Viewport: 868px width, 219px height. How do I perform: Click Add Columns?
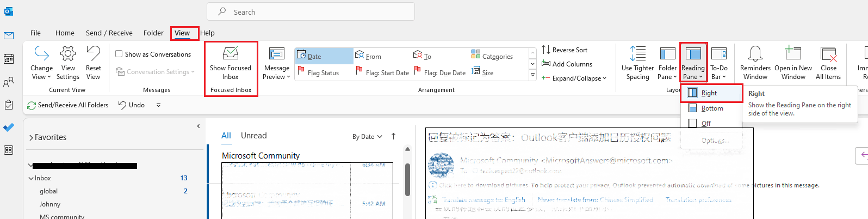[x=567, y=64]
